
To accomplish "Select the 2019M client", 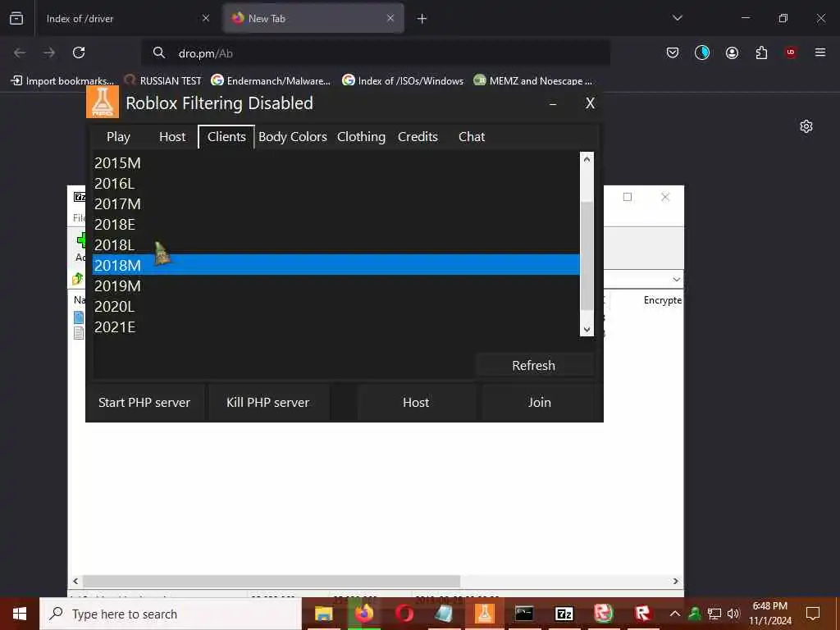I will [x=336, y=286].
